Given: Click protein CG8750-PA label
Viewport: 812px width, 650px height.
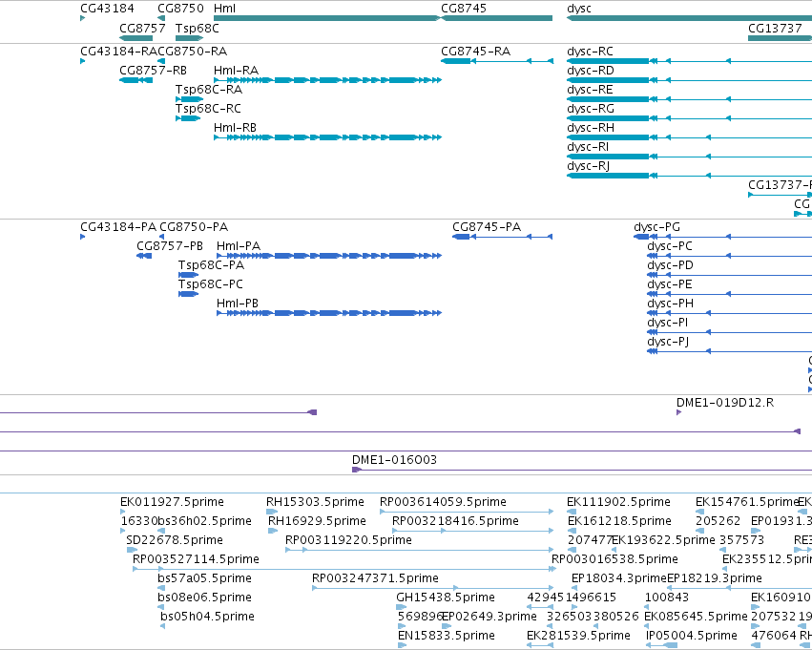Looking at the screenshot, I should point(194,227).
